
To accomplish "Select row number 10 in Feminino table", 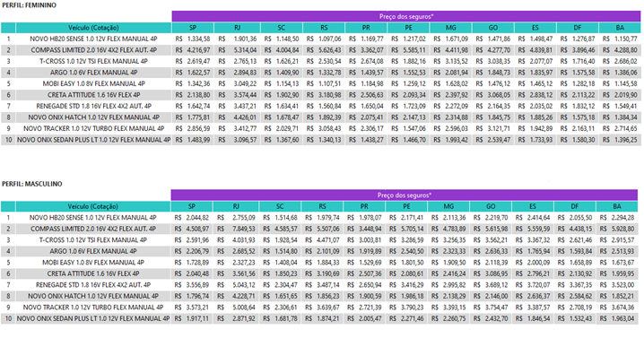I will point(8,140).
